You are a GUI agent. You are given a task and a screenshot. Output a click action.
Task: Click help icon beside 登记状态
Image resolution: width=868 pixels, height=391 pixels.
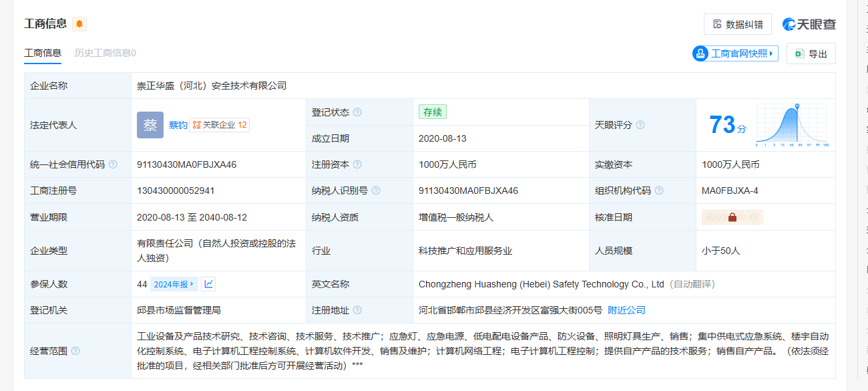point(357,112)
